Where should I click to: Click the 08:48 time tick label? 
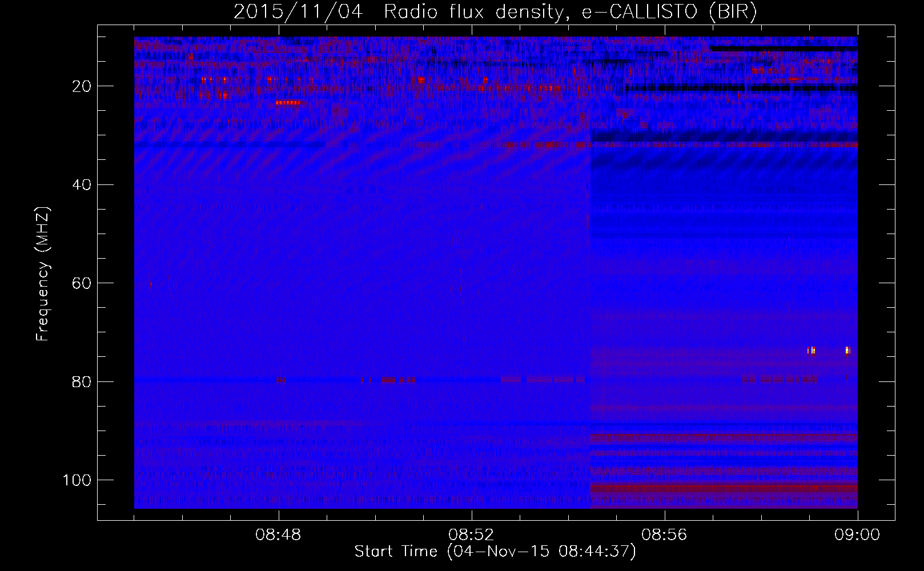pos(279,535)
